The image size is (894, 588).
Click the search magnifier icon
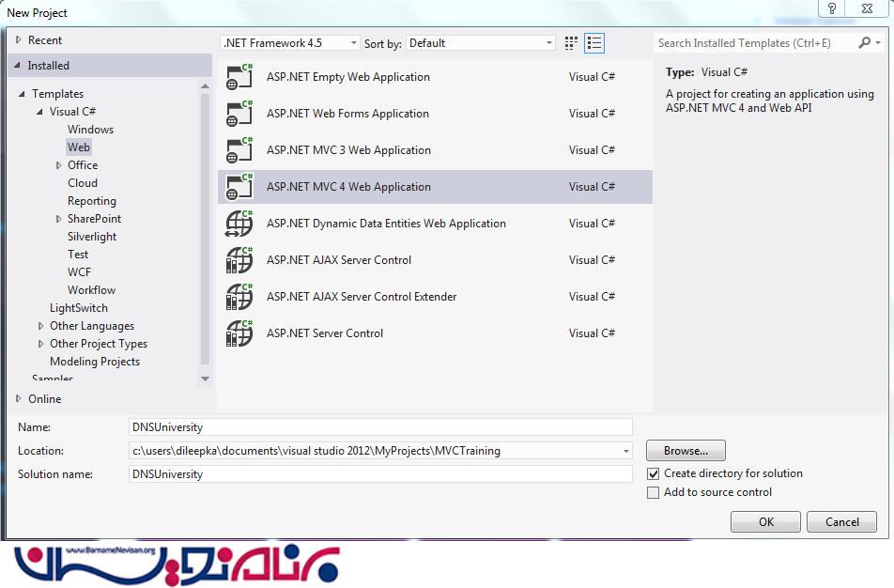point(864,43)
